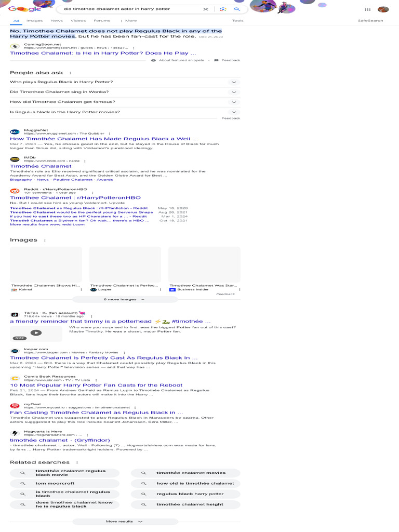Open the Google apps grid icon
Screen dimensions: 399x532
367,9
